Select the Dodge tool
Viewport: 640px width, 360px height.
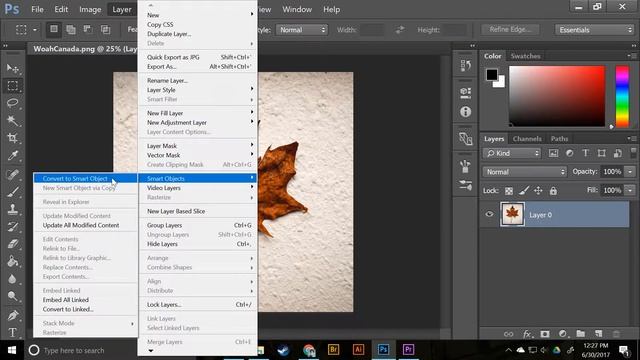[x=13, y=296]
